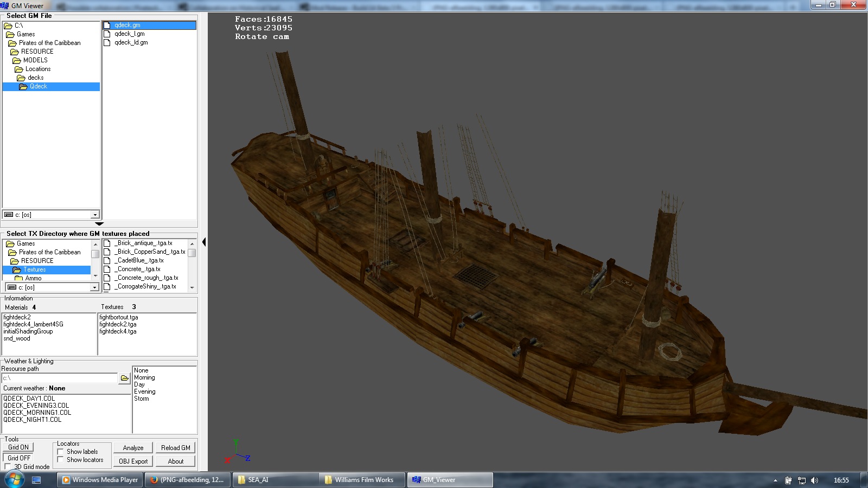The height and width of the screenshot is (488, 868).
Task: Open the GM file drive dropdown
Action: [x=95, y=215]
